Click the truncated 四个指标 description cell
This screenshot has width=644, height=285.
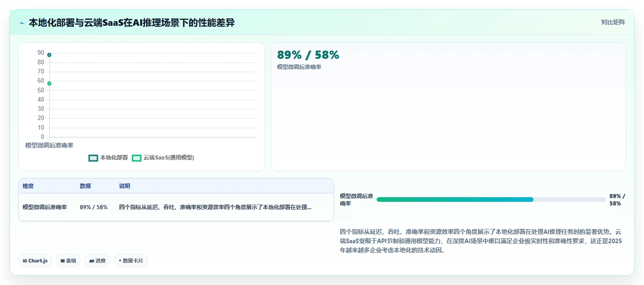[x=215, y=207]
